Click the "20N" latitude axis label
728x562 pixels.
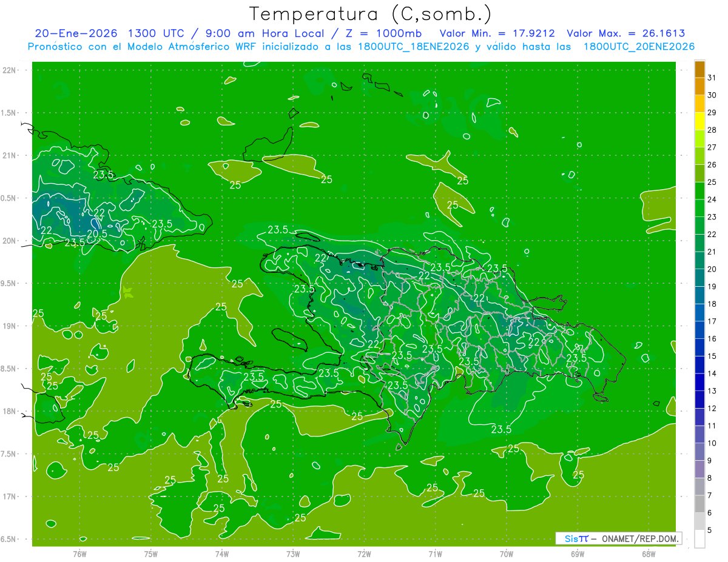point(10,241)
